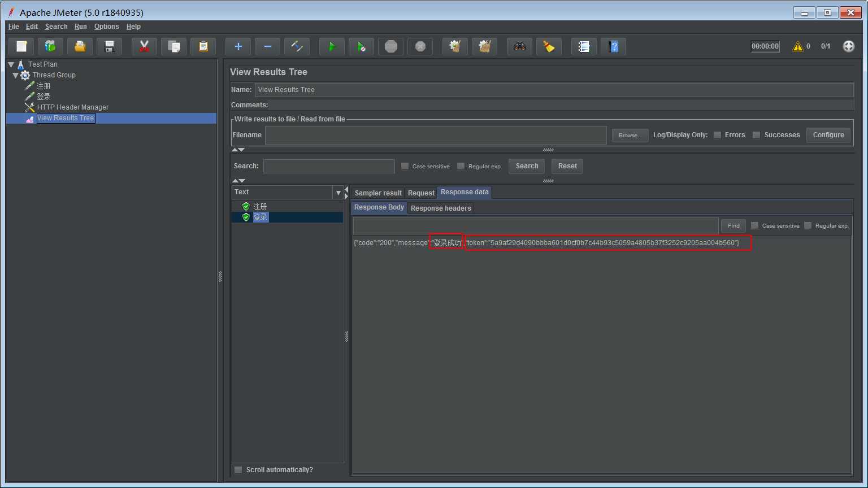Click the Toggle enable/disable icon
868x488 pixels.
297,46
